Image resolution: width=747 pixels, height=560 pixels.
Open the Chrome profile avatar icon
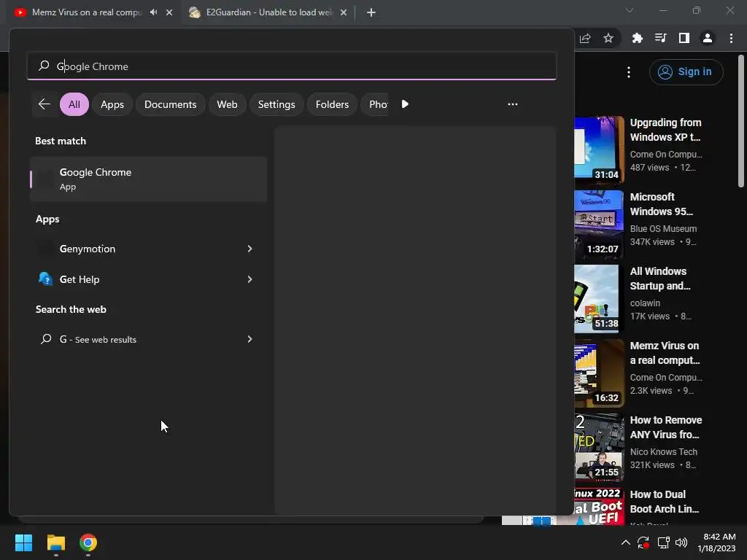pos(708,38)
